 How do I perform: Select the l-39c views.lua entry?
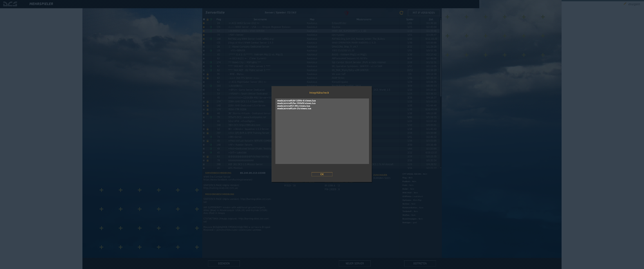pyautogui.click(x=294, y=106)
